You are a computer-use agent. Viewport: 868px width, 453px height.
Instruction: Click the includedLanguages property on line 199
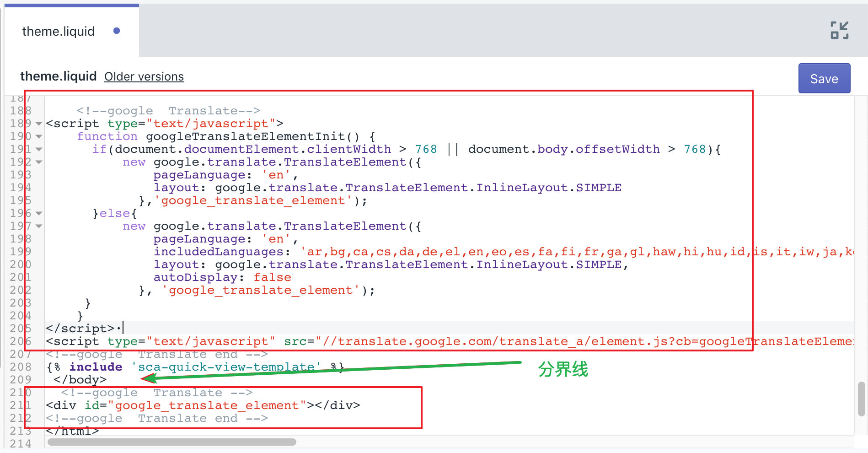[x=218, y=252]
